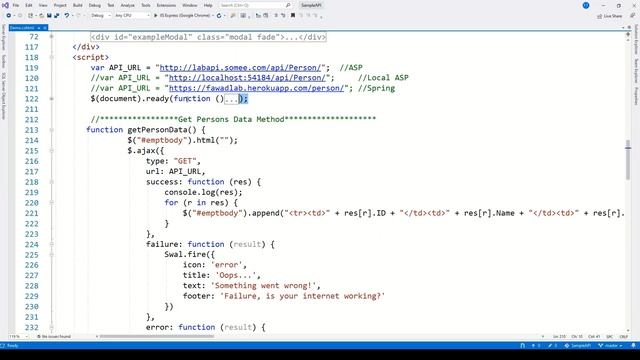Open the Any CPU platform dropdown
The height and width of the screenshot is (360, 640).
coord(132,16)
